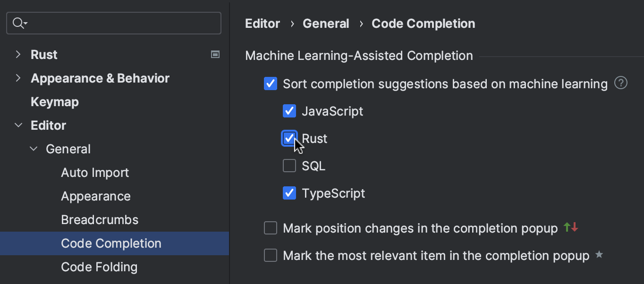This screenshot has height=284, width=644.
Task: Enable ML completion for SQL
Action: 289,166
